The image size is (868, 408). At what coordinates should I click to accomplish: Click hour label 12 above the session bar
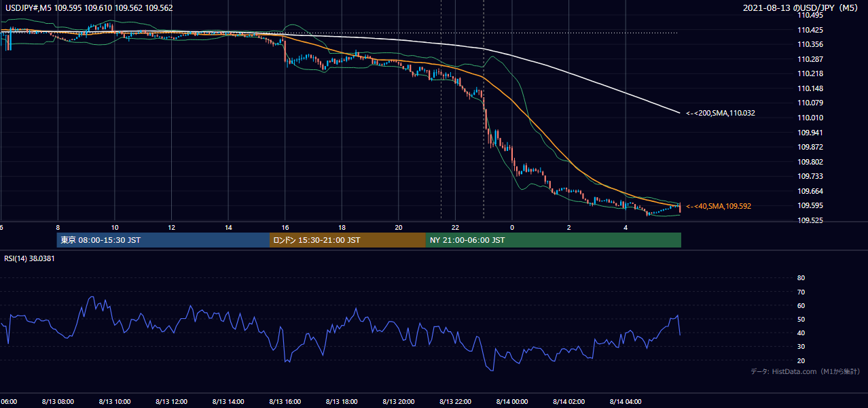coord(172,228)
